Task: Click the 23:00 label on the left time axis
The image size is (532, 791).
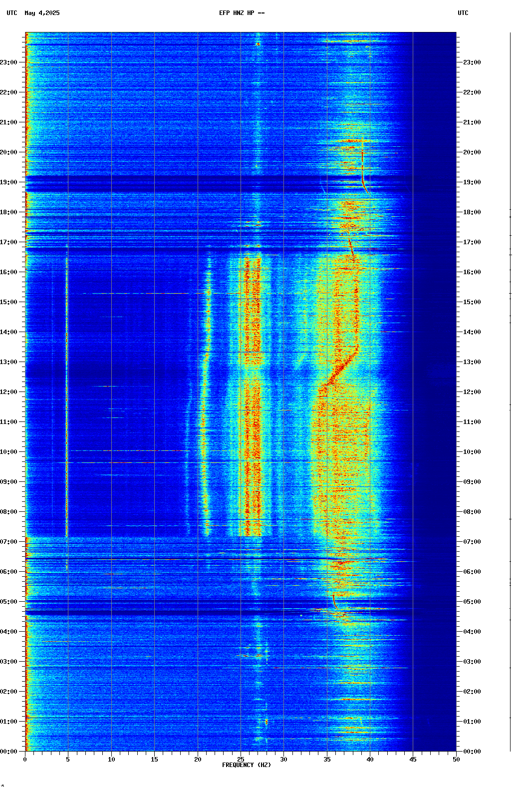Action: tap(8, 62)
